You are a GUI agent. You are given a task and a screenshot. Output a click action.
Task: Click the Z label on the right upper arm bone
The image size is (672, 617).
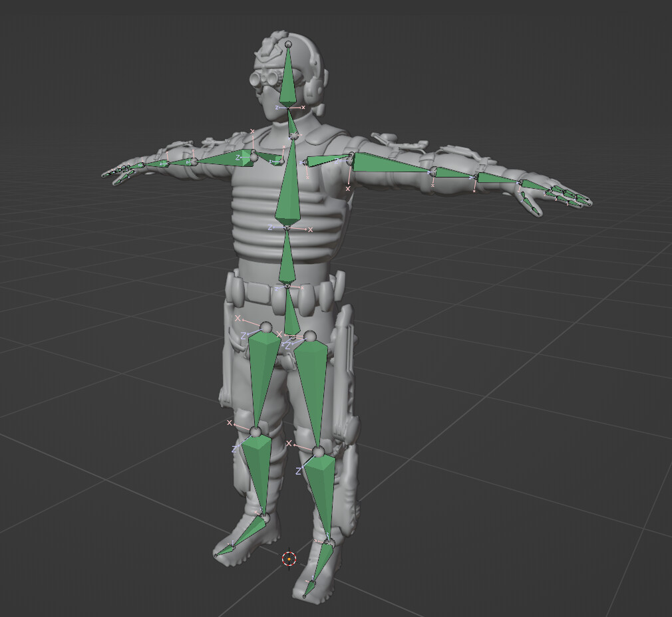336,160
